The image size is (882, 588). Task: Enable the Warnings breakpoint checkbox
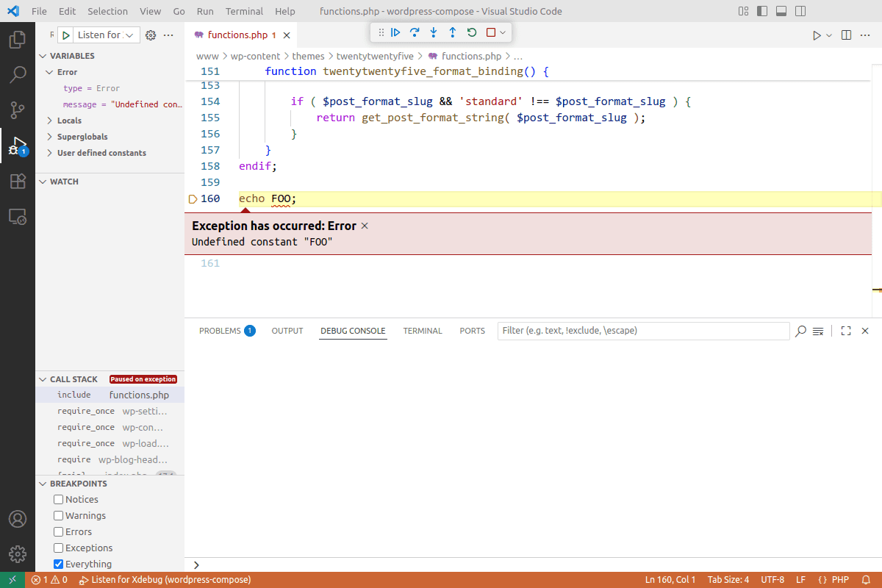59,515
